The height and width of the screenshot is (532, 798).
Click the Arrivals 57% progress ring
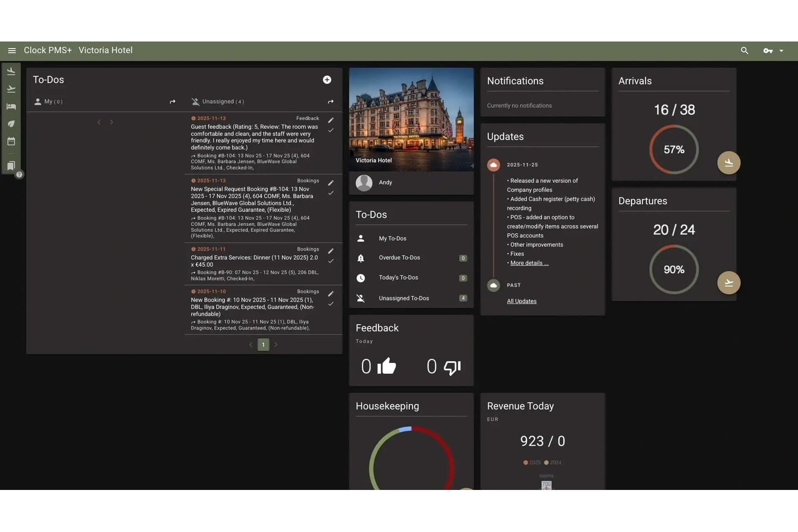674,150
